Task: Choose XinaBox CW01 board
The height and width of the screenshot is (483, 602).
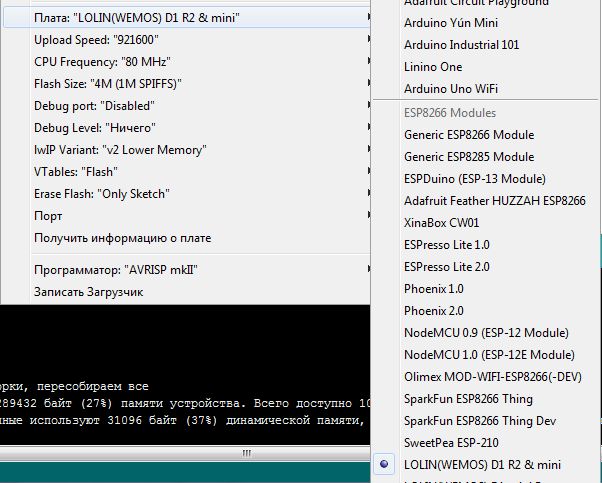Action: tap(486, 223)
